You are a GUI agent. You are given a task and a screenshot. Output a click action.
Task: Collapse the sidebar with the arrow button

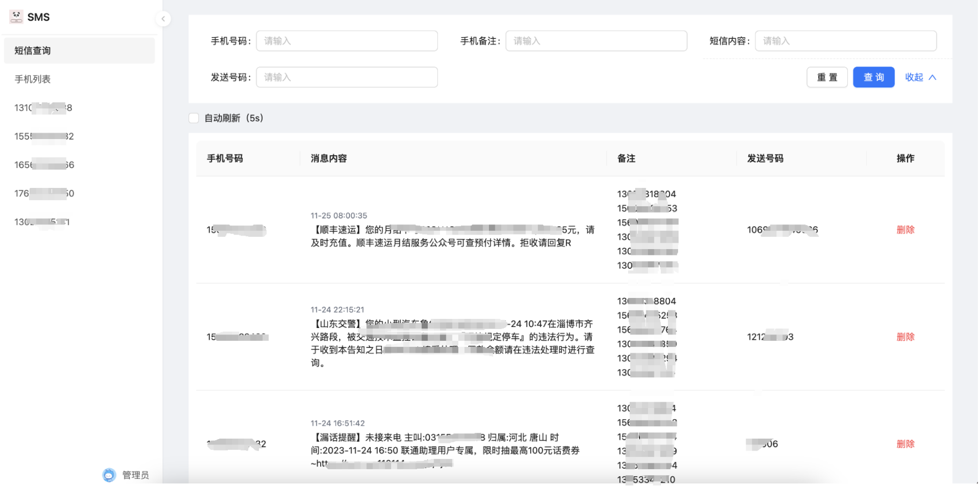point(163,19)
